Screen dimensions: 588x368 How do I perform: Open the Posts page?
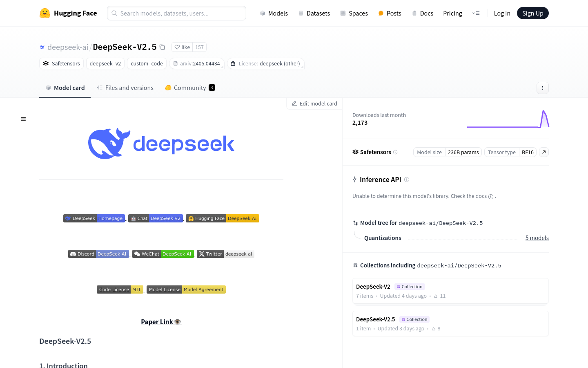coord(390,13)
